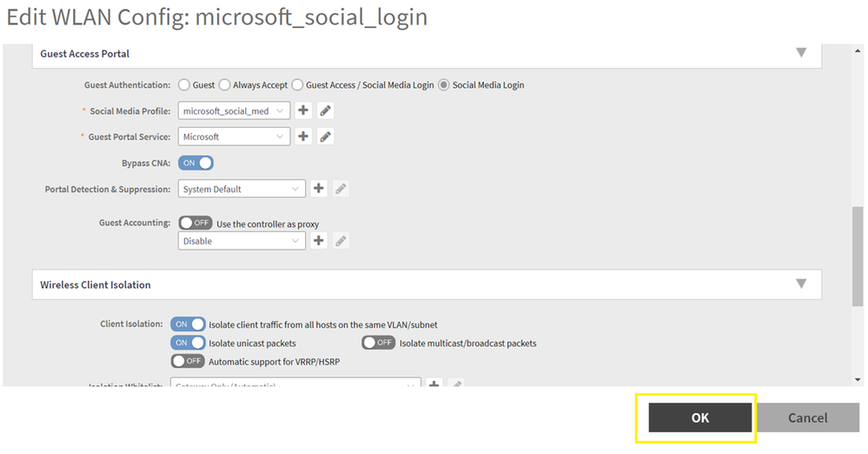The image size is (868, 454).
Task: Choose Guest Access / Social Media Login option
Action: point(297,85)
